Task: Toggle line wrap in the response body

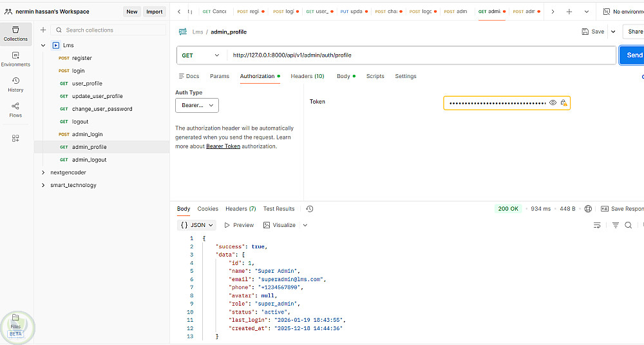Action: (598, 225)
